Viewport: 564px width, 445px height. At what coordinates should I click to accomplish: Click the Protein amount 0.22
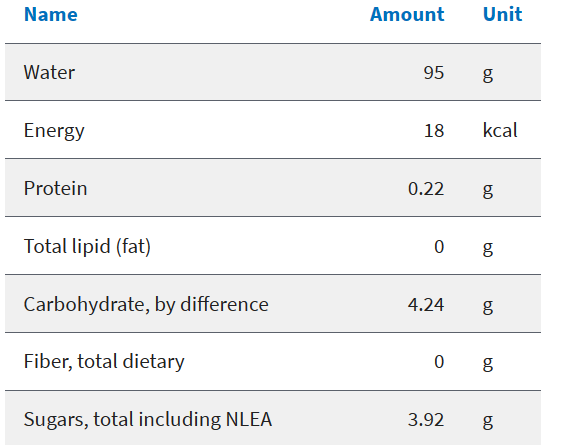(426, 189)
